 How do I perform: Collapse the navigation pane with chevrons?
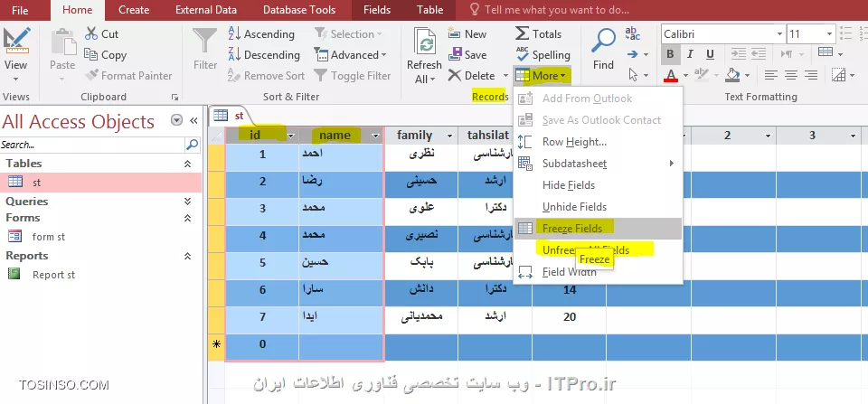pyautogui.click(x=193, y=120)
